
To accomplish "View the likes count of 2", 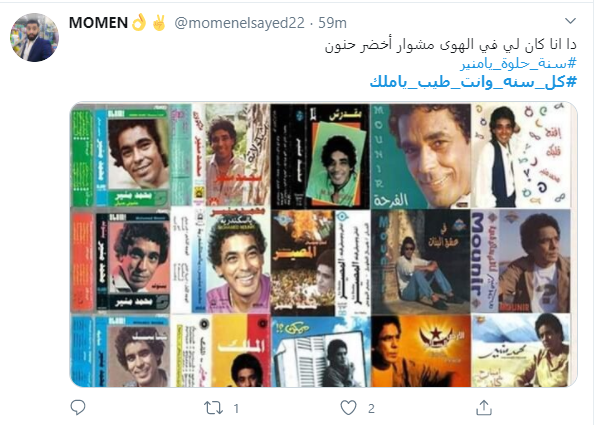I will [371, 409].
